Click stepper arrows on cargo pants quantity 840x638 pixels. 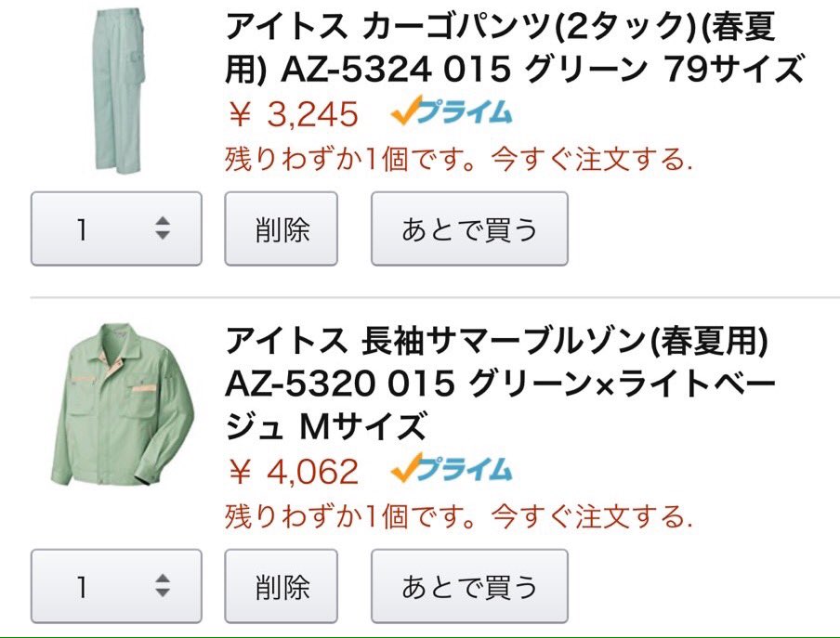[163, 228]
